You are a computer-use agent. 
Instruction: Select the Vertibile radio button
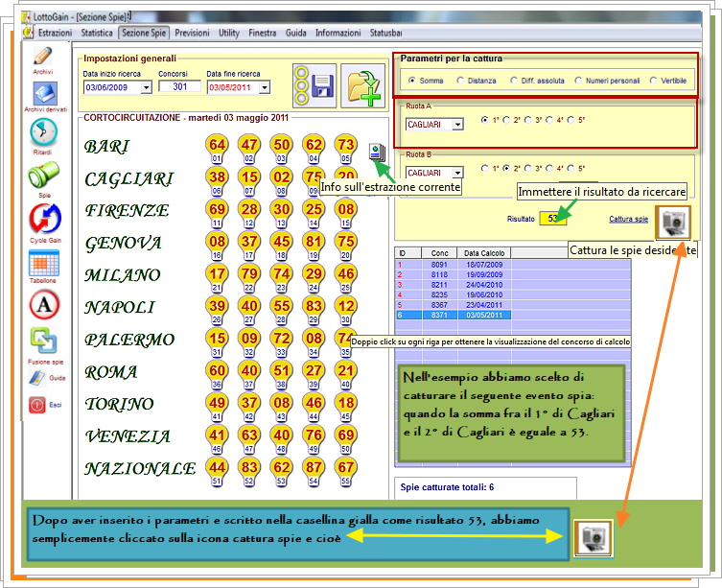(x=653, y=81)
